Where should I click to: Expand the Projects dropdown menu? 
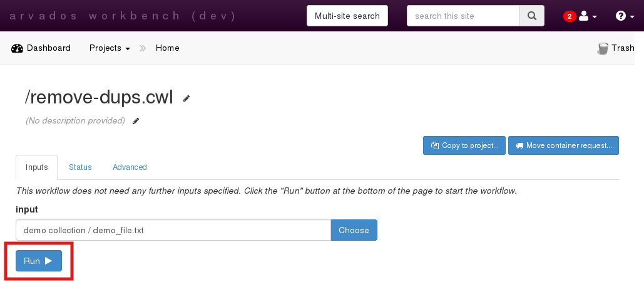110,48
